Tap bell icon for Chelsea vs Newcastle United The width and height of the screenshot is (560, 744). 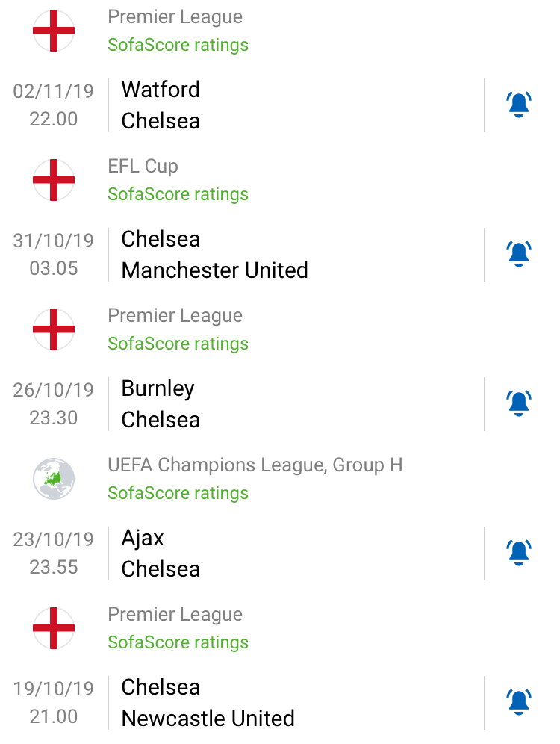coord(518,702)
